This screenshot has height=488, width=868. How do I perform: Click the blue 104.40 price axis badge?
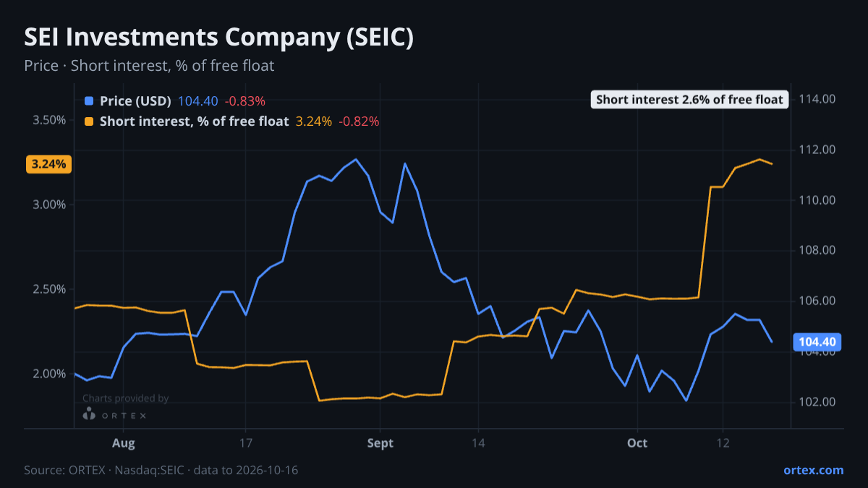coord(817,342)
